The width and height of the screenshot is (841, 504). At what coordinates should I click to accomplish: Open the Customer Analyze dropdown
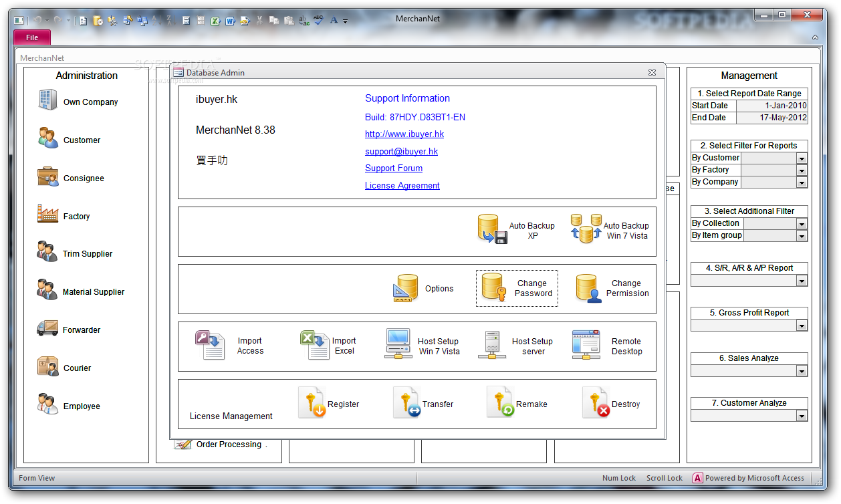pyautogui.click(x=802, y=416)
